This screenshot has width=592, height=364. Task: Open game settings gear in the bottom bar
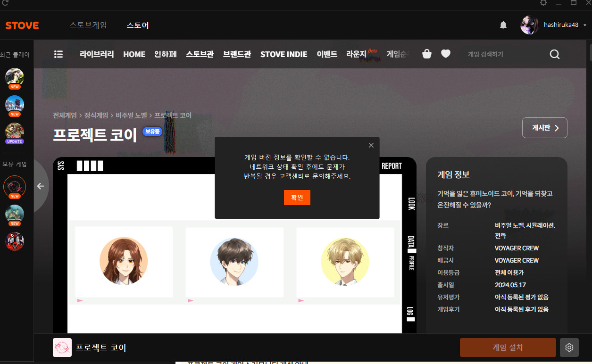point(569,347)
